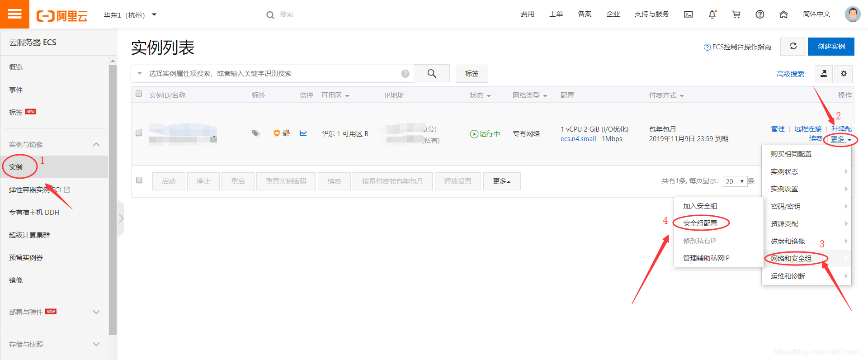Collapse 实例与镜像 sidebar section
868x360 pixels.
tap(96, 144)
